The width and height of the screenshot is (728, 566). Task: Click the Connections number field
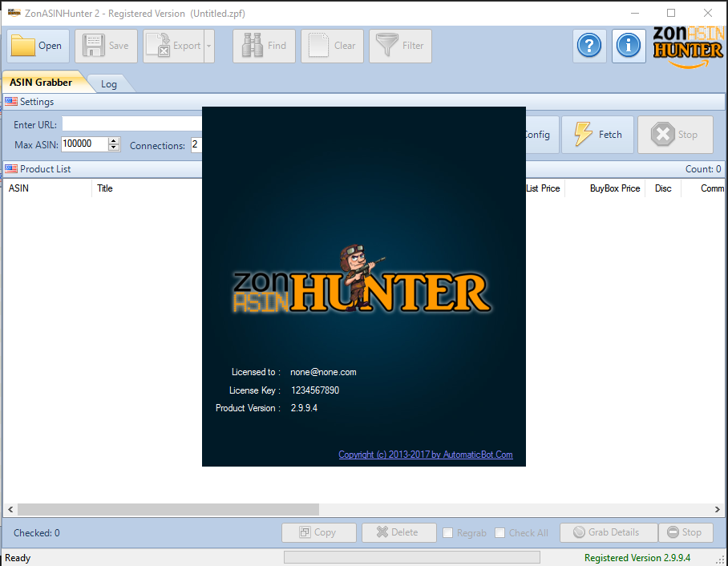point(196,144)
